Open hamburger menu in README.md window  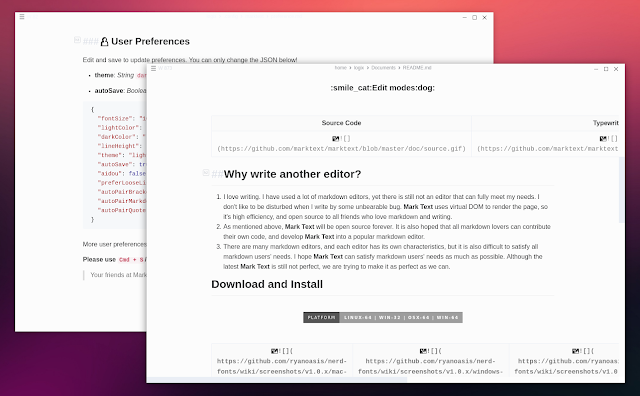[153, 68]
